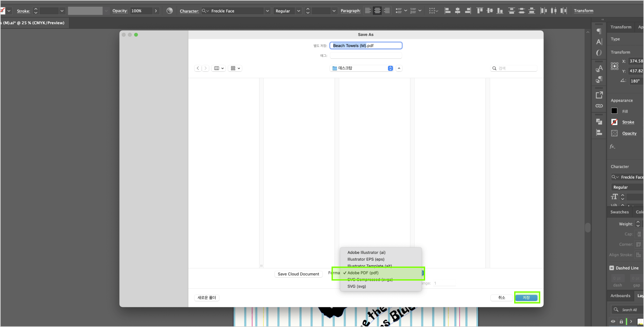The image size is (644, 327).
Task: Click the Vertical Align Bottom icon
Action: [500, 11]
